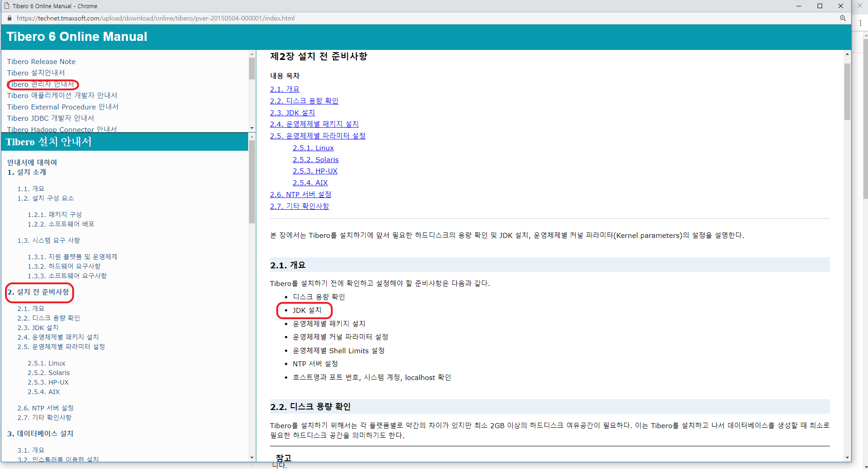Image resolution: width=868 pixels, height=469 pixels.
Task: Click the 2.2. 디스크 용량 확인 section heading
Action: click(x=310, y=407)
